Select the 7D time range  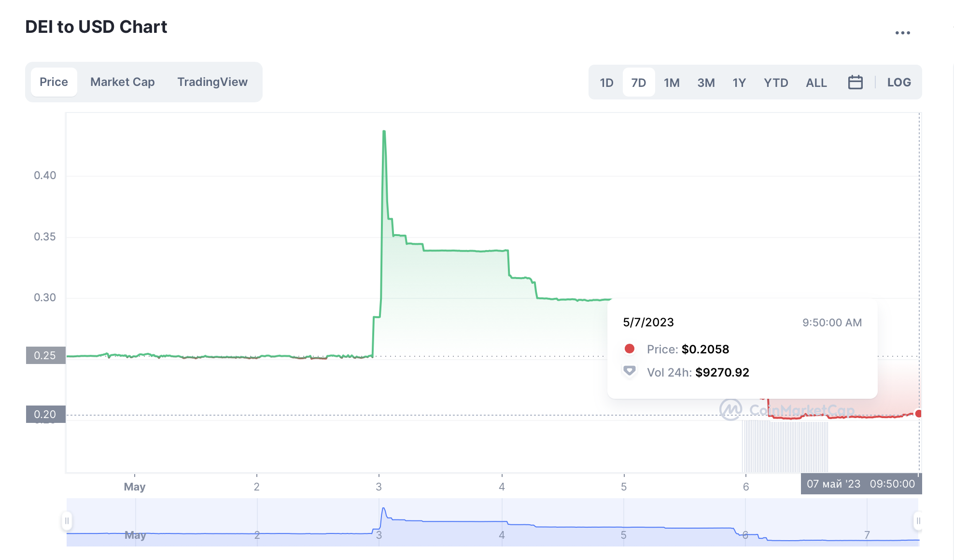pos(638,83)
